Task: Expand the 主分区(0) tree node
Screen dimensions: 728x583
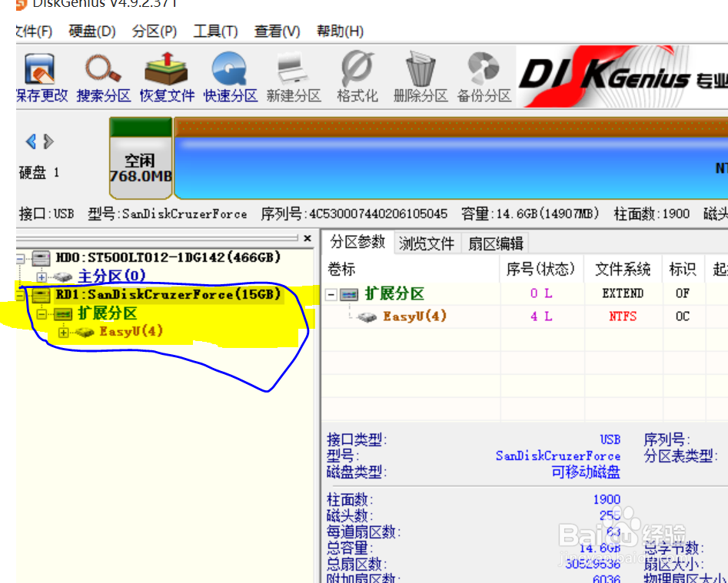Action: (42, 277)
